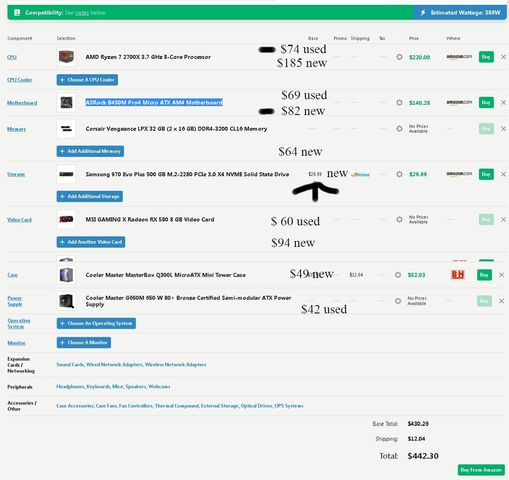509x480 pixels.
Task: Open the gear settings for the Memory row
Action: pos(399,129)
